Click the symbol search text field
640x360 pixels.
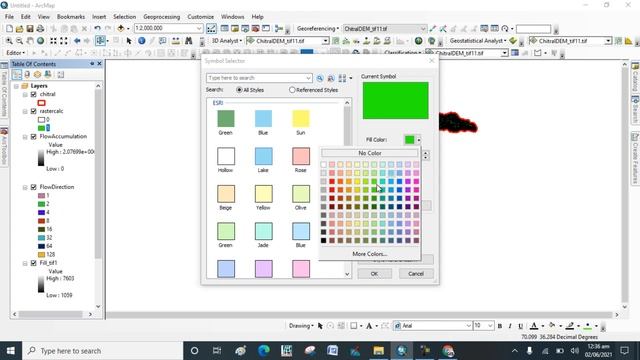pyautogui.click(x=259, y=78)
